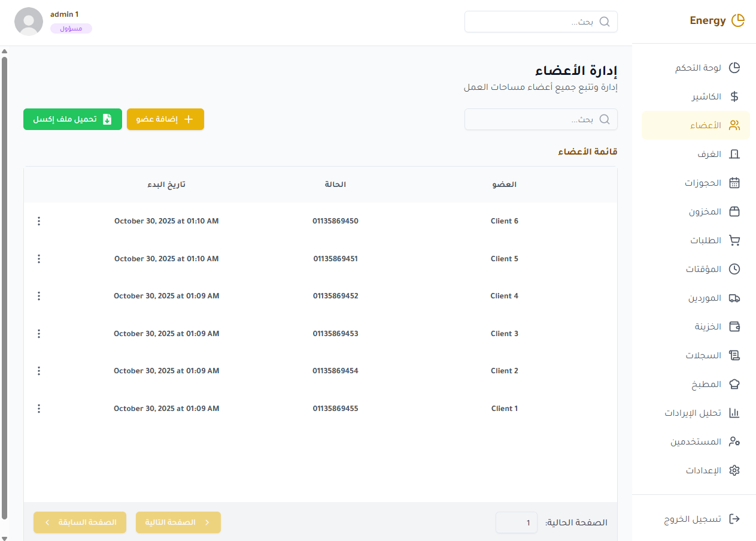Expand the three-dot menu for Client 4

(x=39, y=296)
